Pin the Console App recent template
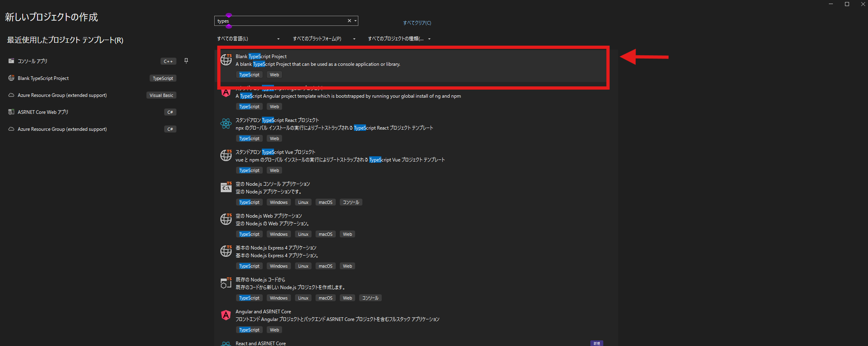The width and height of the screenshot is (868, 346). click(186, 61)
